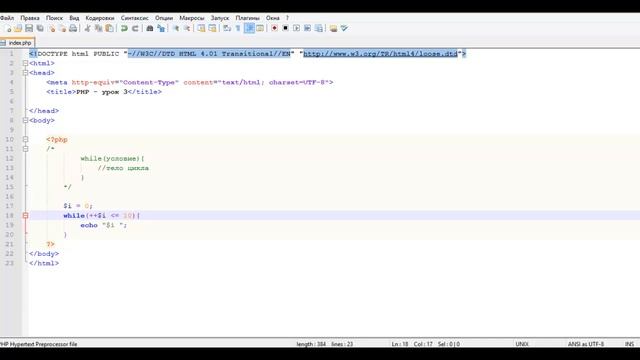
Task: Click 'PHP Hypertext Preprocessor file' status text
Action: click(x=39, y=344)
